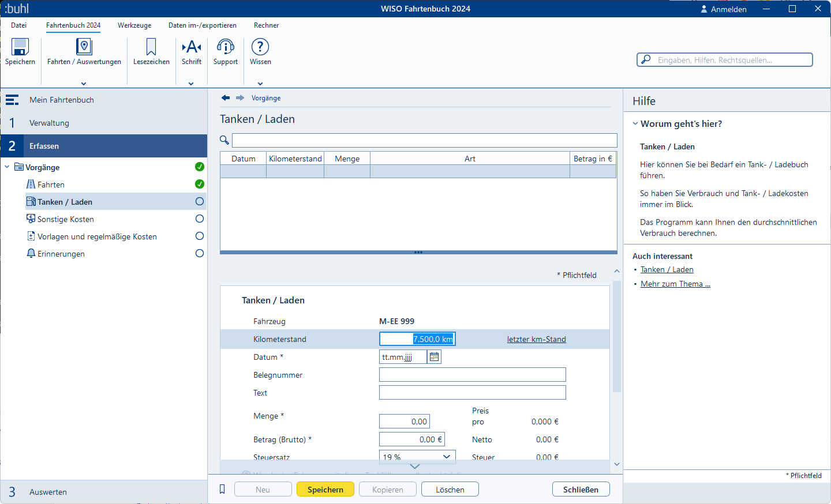Navigate back with the left arrow
The image size is (831, 504).
[226, 98]
